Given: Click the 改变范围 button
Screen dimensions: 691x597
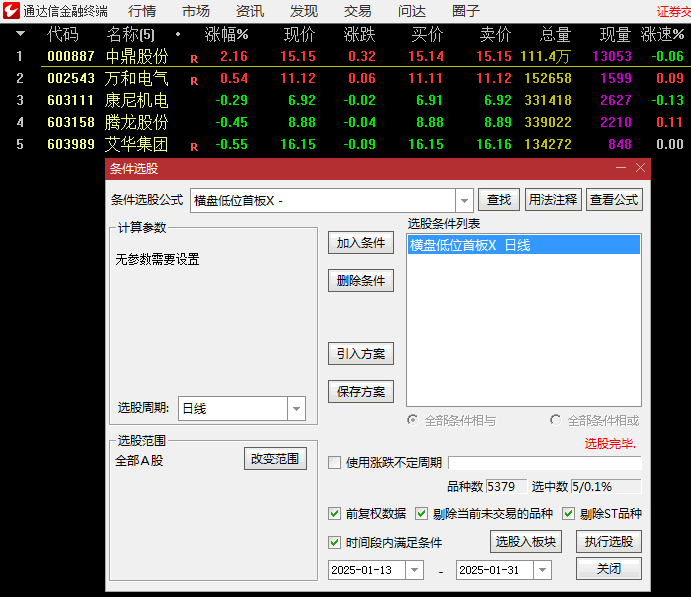Looking at the screenshot, I should (x=275, y=459).
